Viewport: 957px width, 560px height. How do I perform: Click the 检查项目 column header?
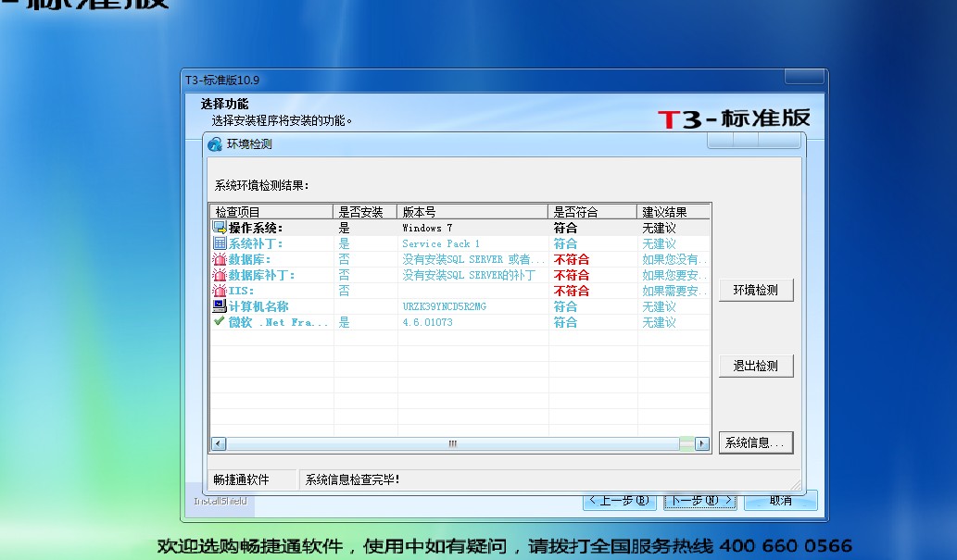click(271, 212)
